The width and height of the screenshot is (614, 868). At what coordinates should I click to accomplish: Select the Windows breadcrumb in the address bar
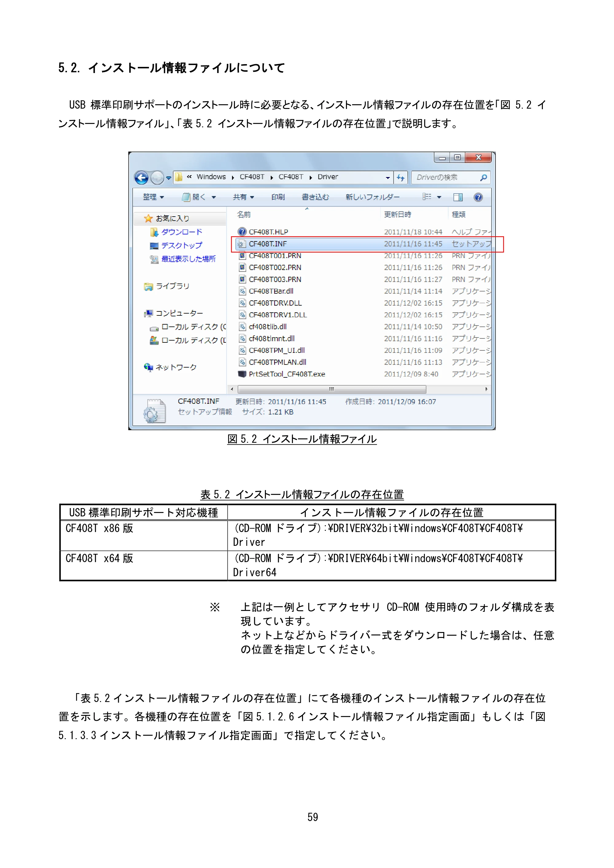point(211,176)
